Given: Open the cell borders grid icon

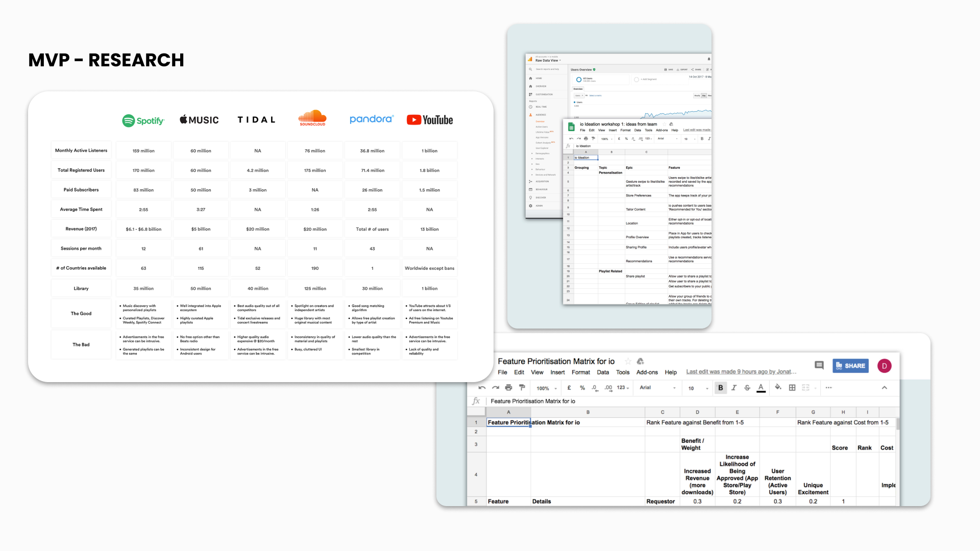Looking at the screenshot, I should point(792,388).
